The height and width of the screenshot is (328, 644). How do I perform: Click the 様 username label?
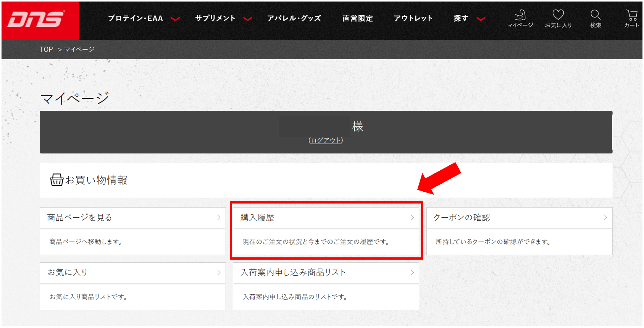pos(358,126)
